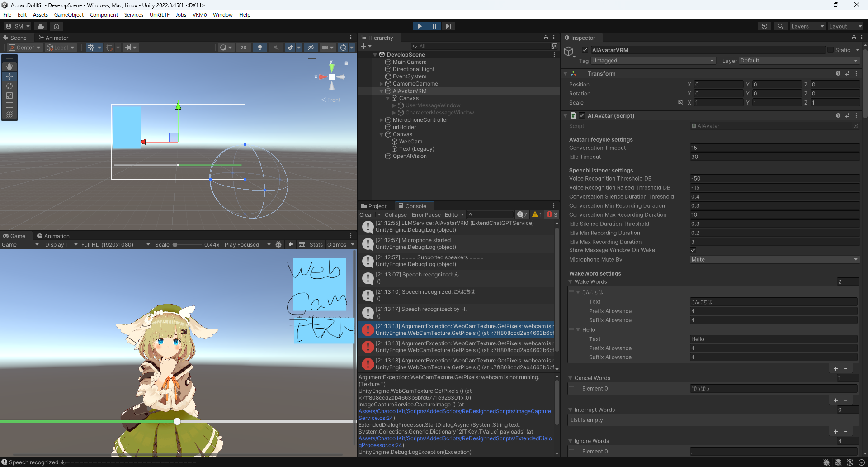Open the ImageCaptureService.cs:24 link
The image size is (868, 467).
(454, 415)
